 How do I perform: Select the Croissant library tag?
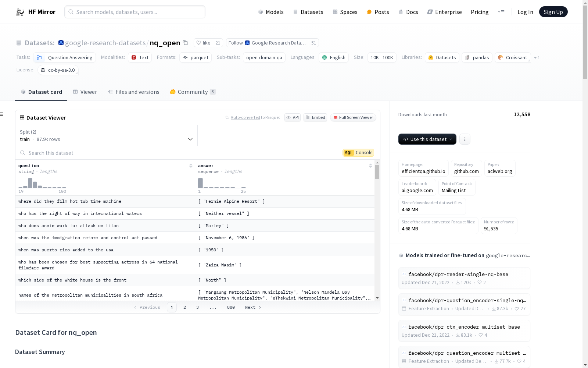(513, 57)
